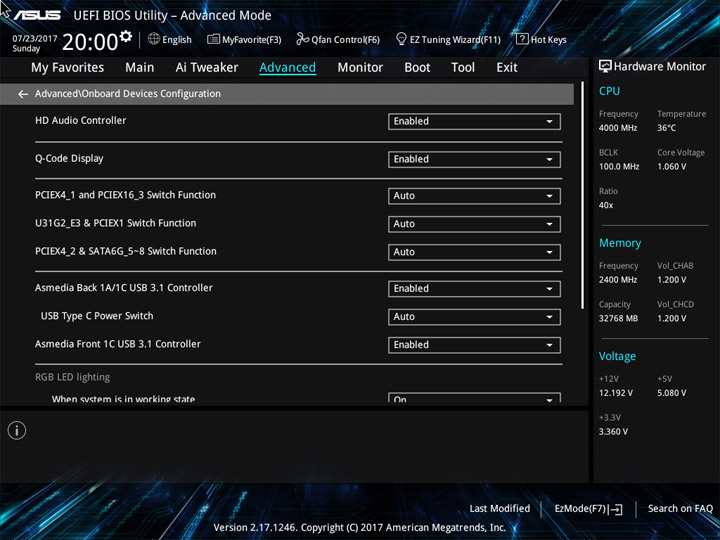The width and height of the screenshot is (720, 540).
Task: Switch to My Favorites tab
Action: click(68, 68)
